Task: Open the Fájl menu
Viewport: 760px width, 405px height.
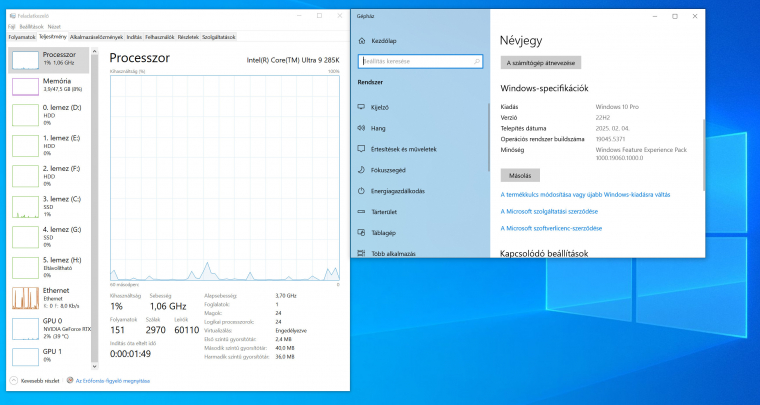Action: coord(12,27)
